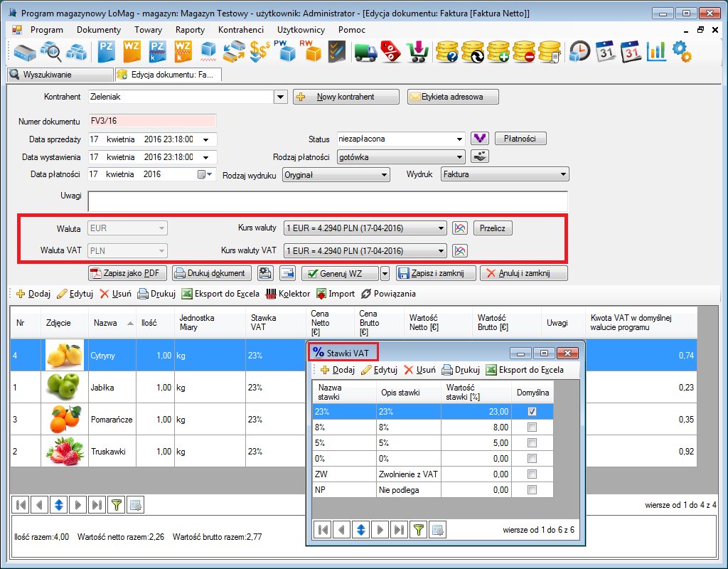Click into the Uwagi text field
Viewport: 728px width, 569px height.
[327, 201]
